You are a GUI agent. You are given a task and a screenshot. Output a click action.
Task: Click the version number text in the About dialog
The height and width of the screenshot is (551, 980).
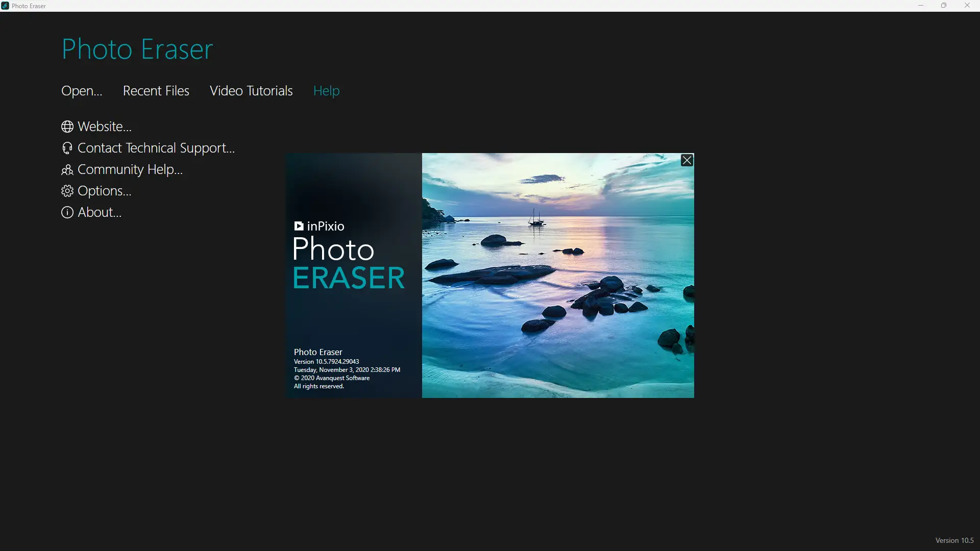(326, 361)
